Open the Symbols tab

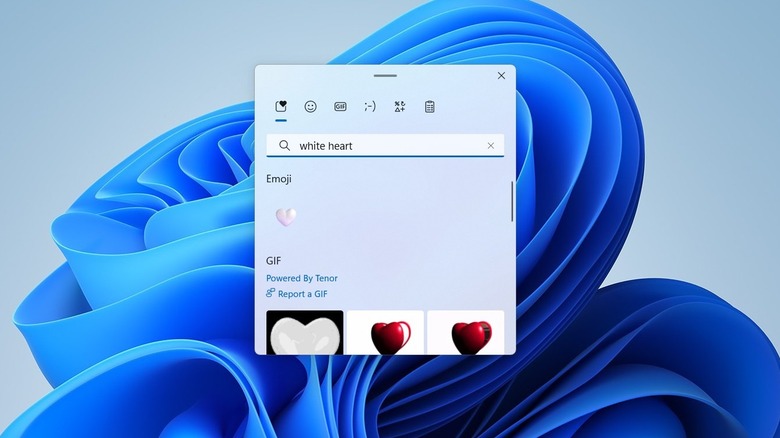(400, 107)
